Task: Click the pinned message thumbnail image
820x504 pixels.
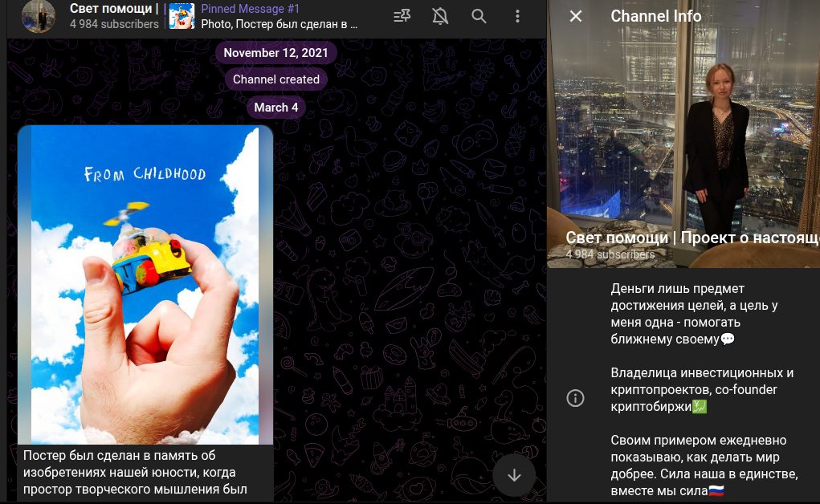Action: click(182, 16)
